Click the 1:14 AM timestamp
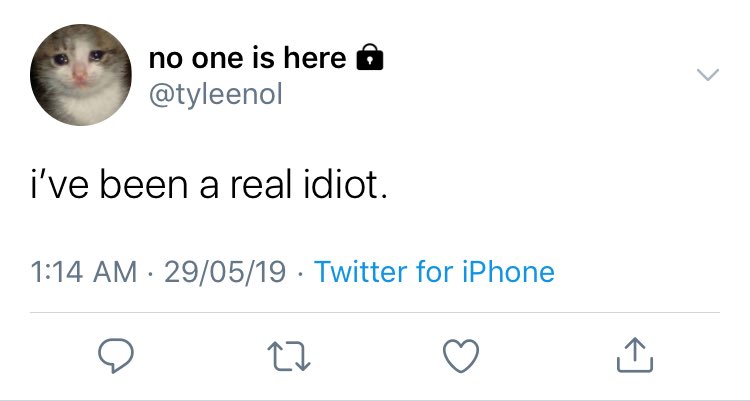Screen dimensions: 750x401 84,272
